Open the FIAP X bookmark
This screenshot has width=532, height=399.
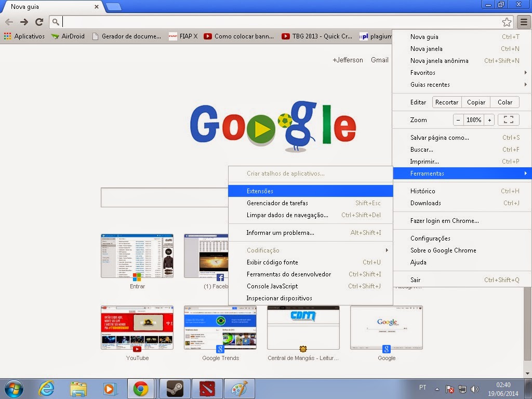(183, 36)
